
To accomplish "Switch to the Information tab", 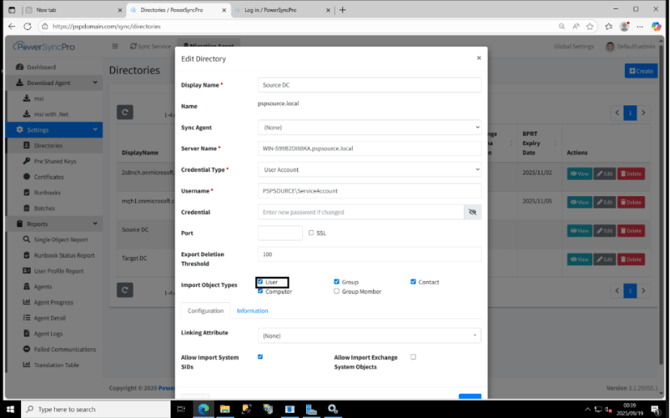I will pos(252,311).
